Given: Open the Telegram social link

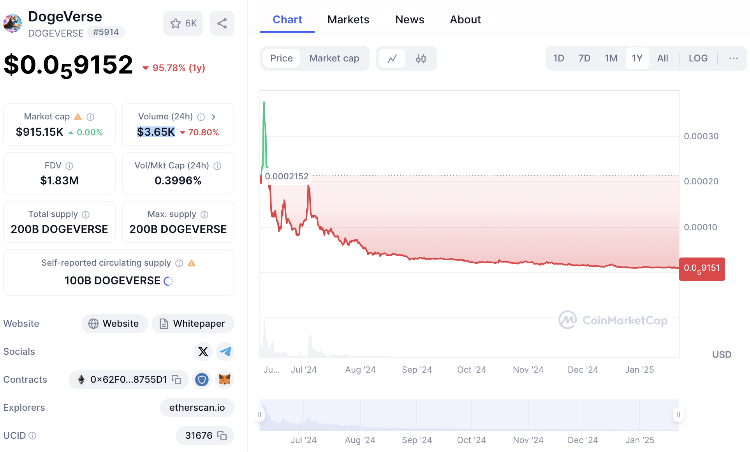Looking at the screenshot, I should click(225, 352).
